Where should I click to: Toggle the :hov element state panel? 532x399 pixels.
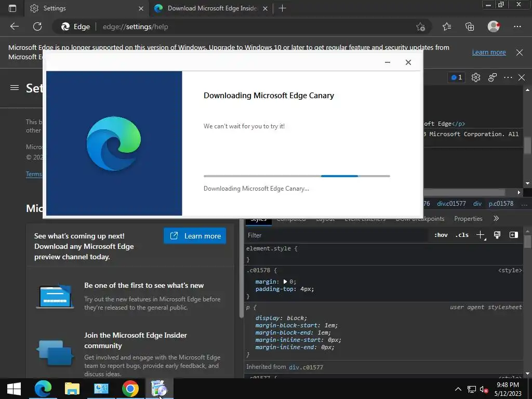(x=441, y=235)
